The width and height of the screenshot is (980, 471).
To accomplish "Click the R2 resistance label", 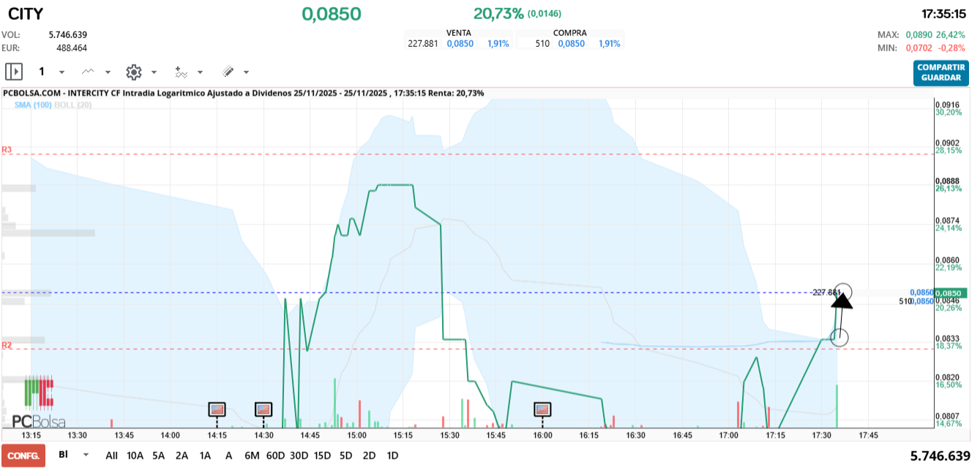I will (7, 344).
